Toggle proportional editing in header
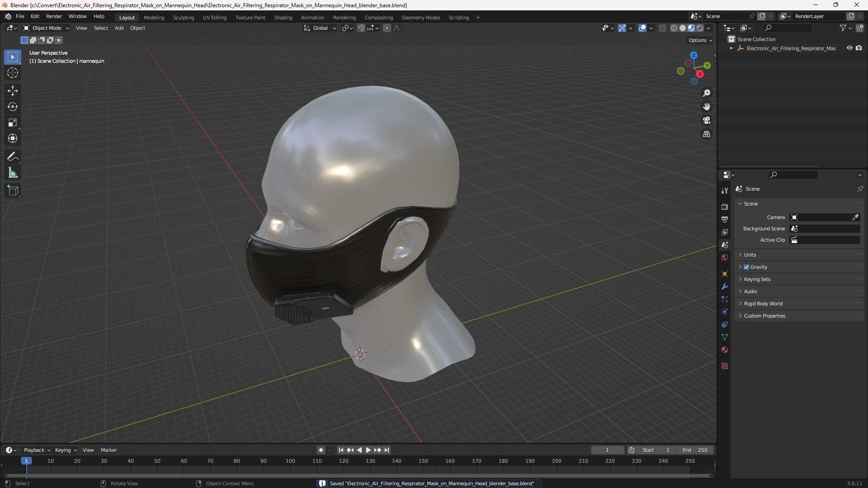The image size is (868, 488). (x=387, y=28)
